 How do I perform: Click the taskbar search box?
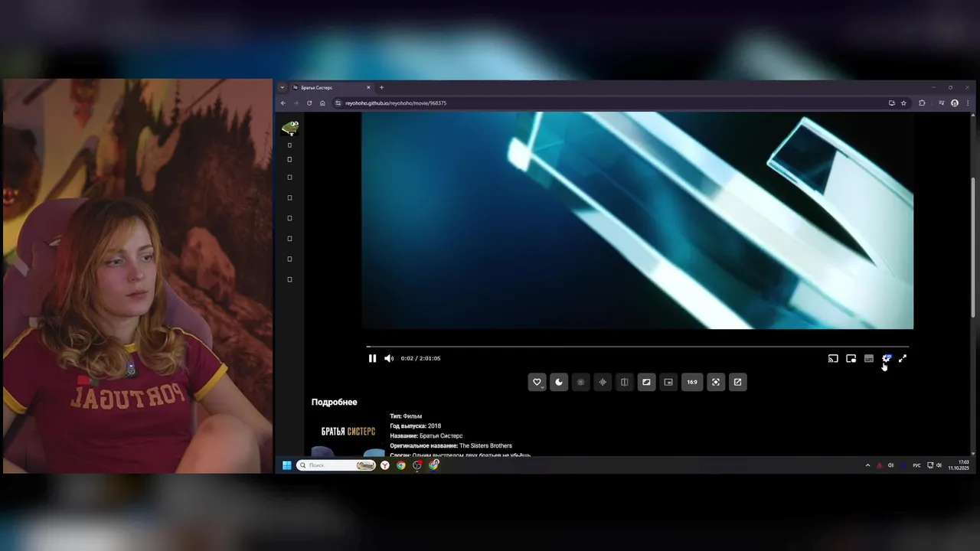tap(336, 465)
